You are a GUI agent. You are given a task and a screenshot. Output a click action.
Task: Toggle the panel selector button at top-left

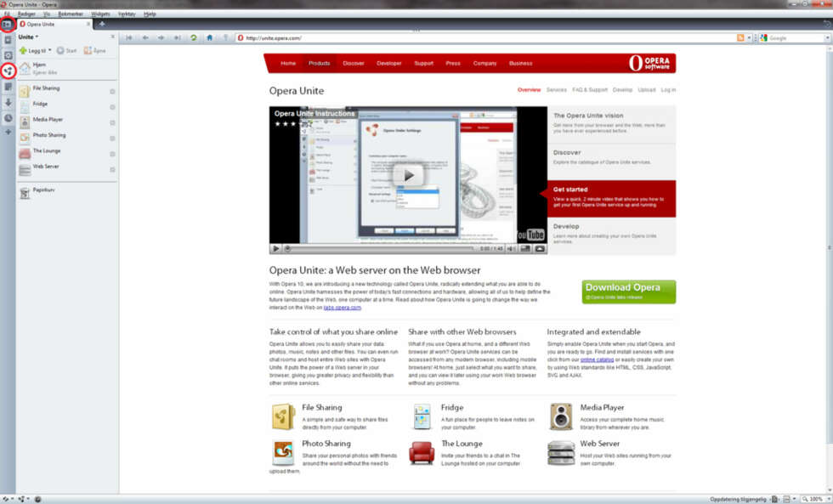[x=7, y=24]
